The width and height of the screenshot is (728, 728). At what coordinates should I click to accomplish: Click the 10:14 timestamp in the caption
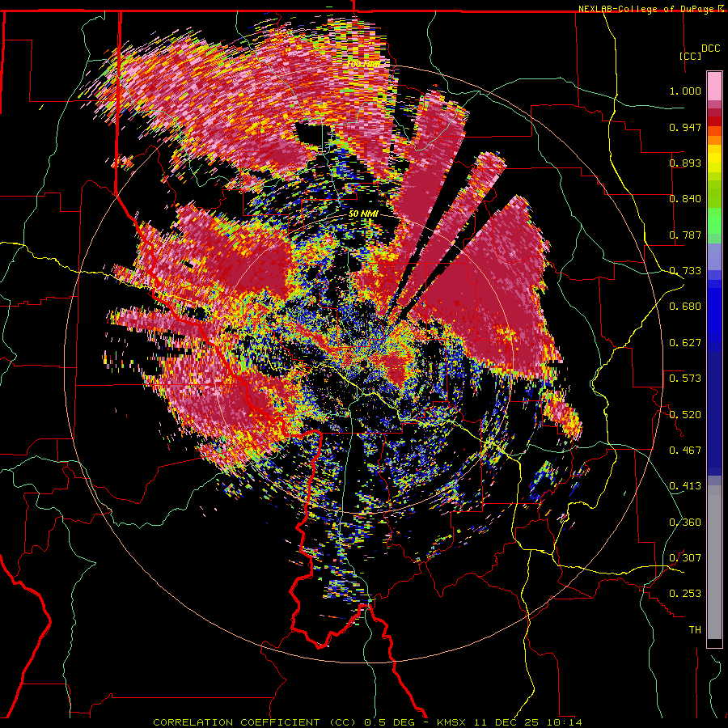coord(564,722)
